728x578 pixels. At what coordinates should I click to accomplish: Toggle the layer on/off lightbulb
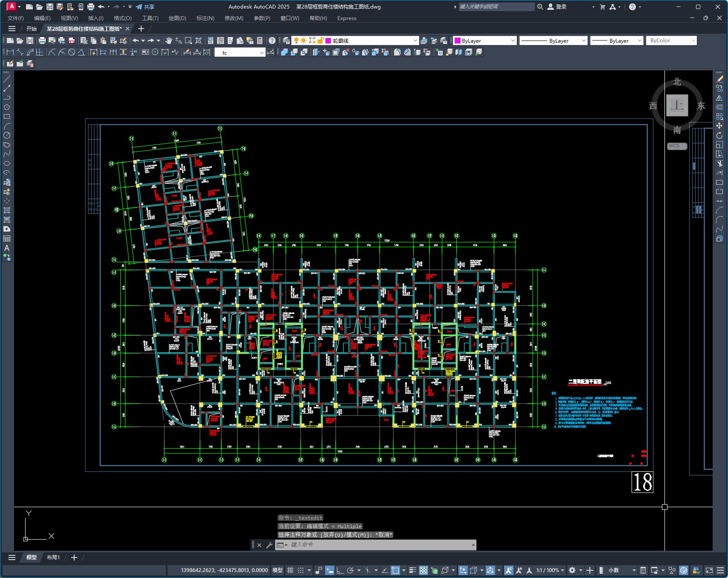tap(296, 41)
